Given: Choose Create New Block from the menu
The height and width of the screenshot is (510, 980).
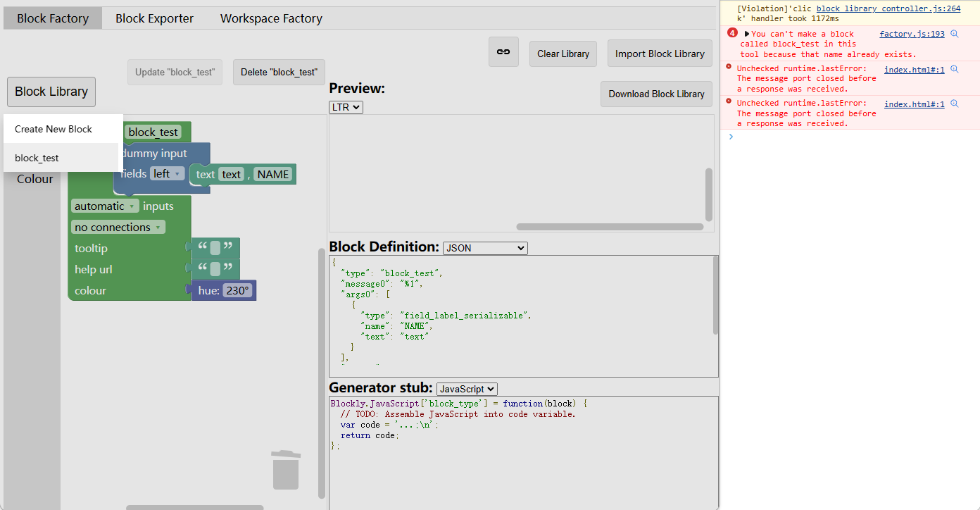Looking at the screenshot, I should click(x=63, y=129).
